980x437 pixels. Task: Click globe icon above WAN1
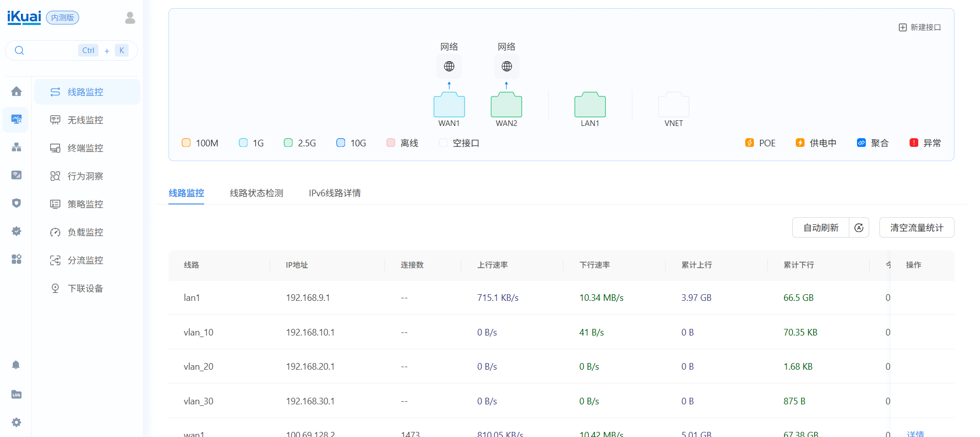[449, 66]
